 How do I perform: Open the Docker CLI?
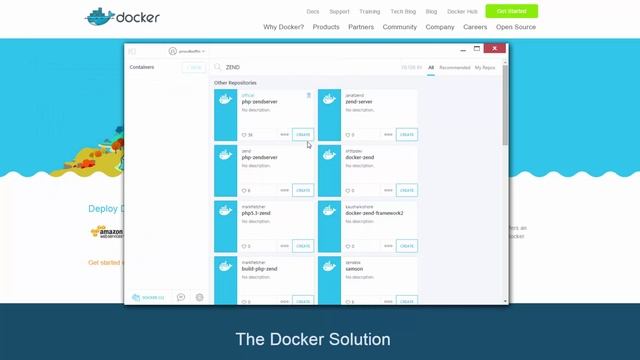point(148,298)
